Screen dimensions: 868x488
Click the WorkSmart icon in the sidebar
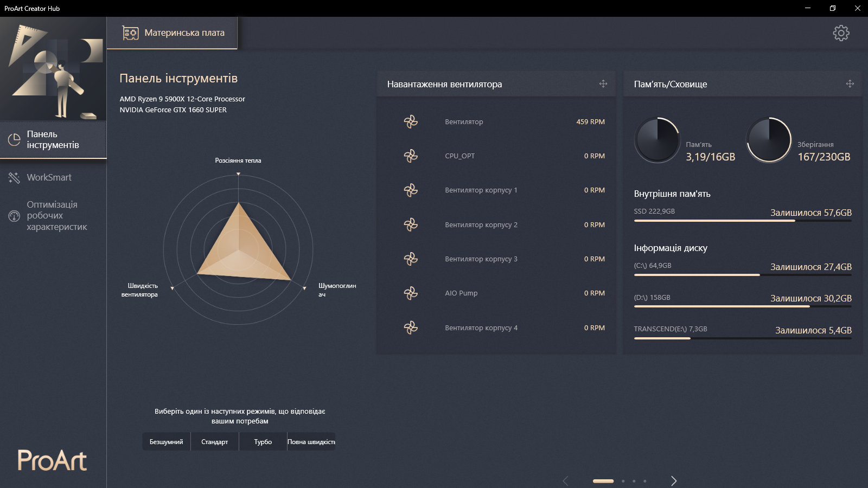[x=14, y=178]
